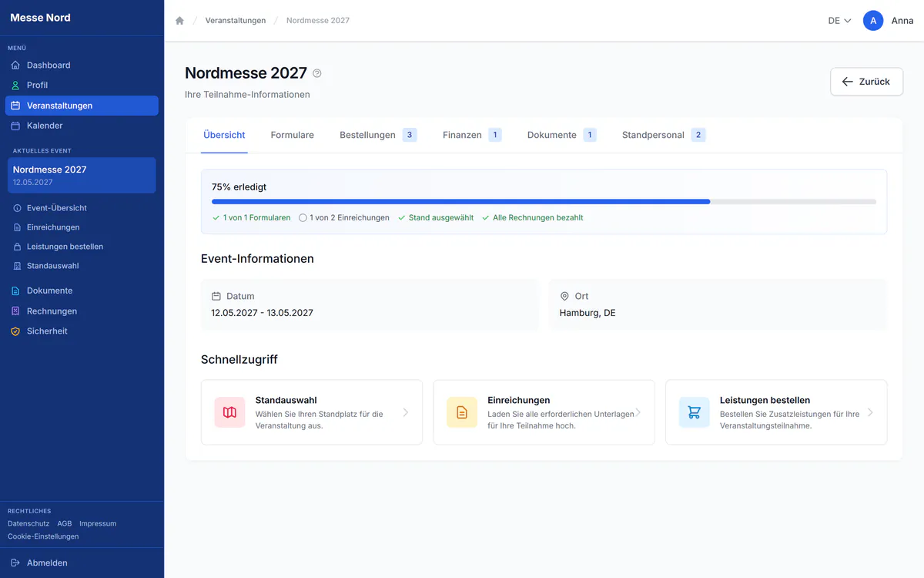
Task: Click the 75% erledigt progress bar
Action: (x=544, y=202)
